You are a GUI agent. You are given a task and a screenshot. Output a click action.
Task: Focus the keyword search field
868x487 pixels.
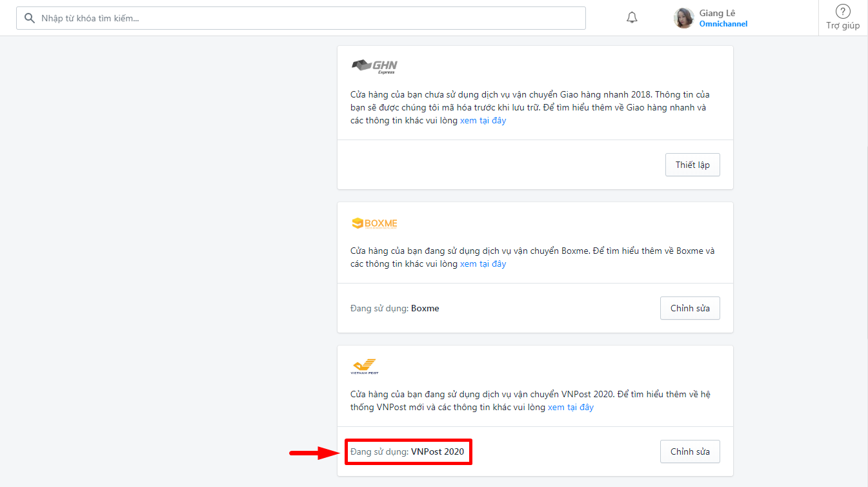tap(301, 18)
